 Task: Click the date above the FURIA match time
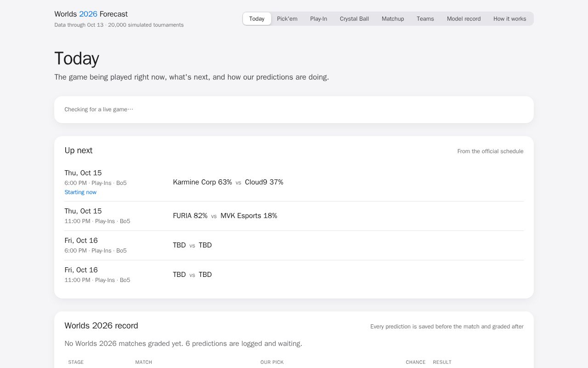click(x=83, y=211)
